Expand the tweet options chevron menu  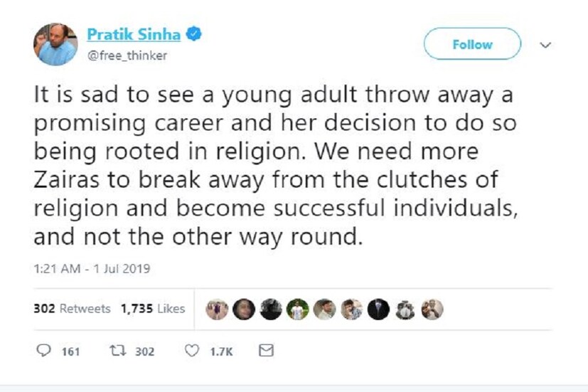pyautogui.click(x=545, y=44)
